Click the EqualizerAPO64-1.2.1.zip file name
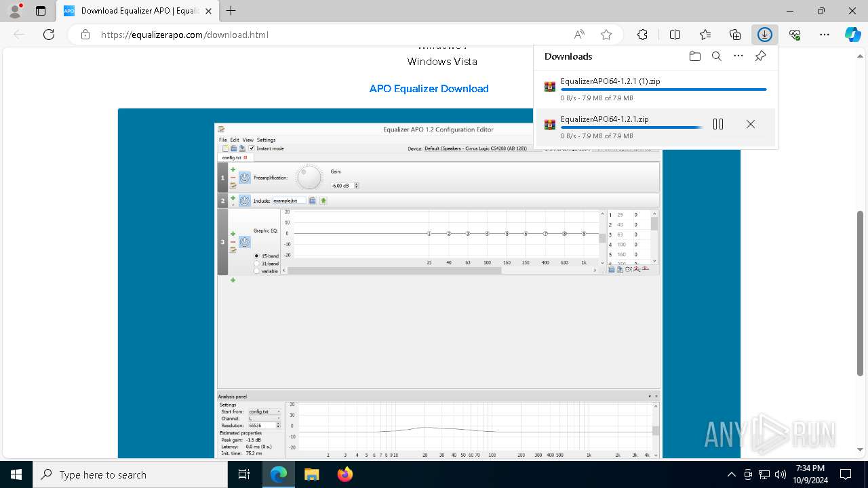The height and width of the screenshot is (488, 868). (604, 119)
